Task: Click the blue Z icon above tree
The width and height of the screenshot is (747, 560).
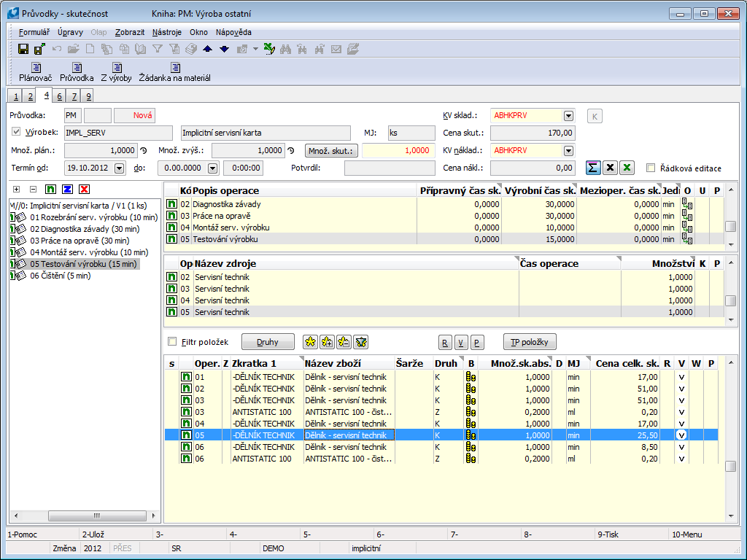Action: 67,189
